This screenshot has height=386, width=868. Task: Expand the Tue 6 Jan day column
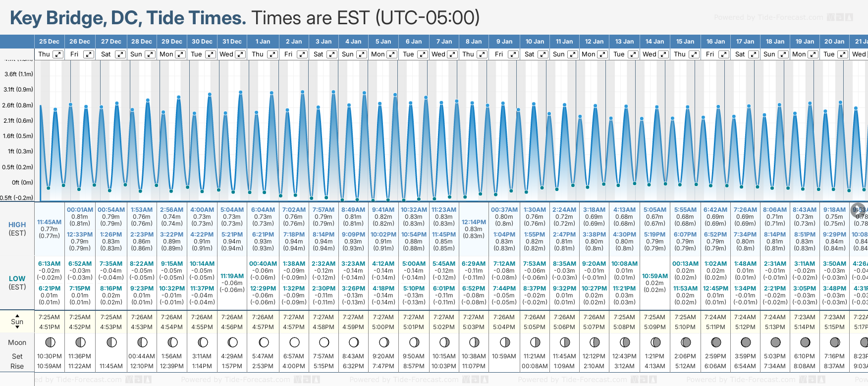[422, 54]
